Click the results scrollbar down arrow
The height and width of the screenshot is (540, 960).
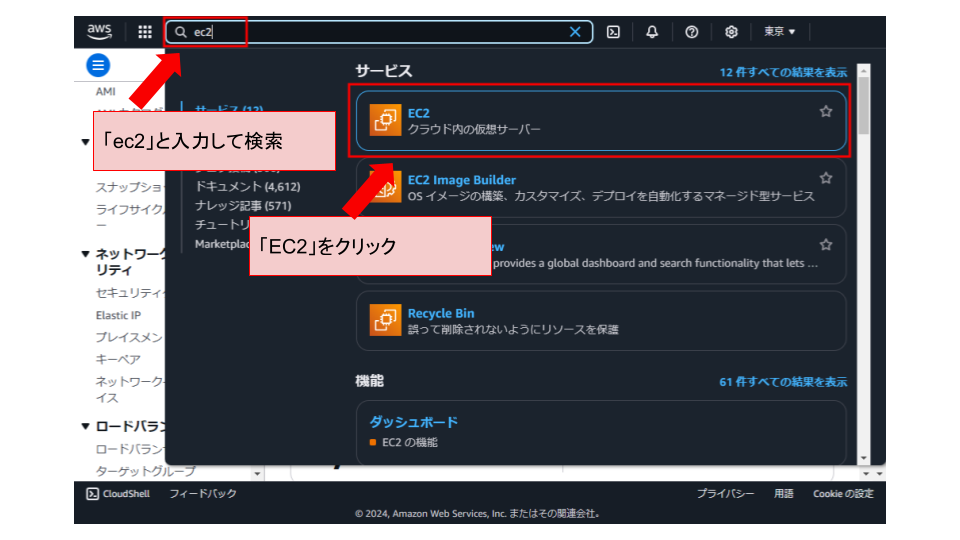(x=864, y=458)
